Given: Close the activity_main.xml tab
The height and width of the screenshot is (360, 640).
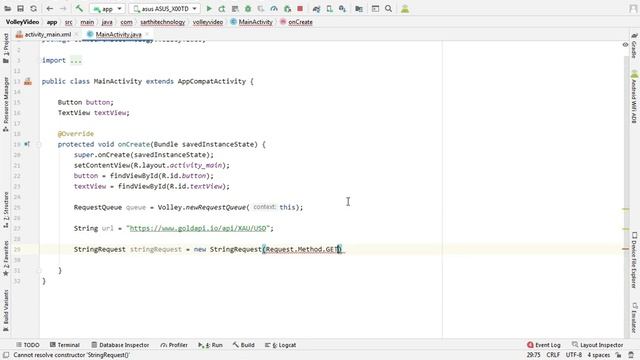Looking at the screenshot, I should click(77, 35).
